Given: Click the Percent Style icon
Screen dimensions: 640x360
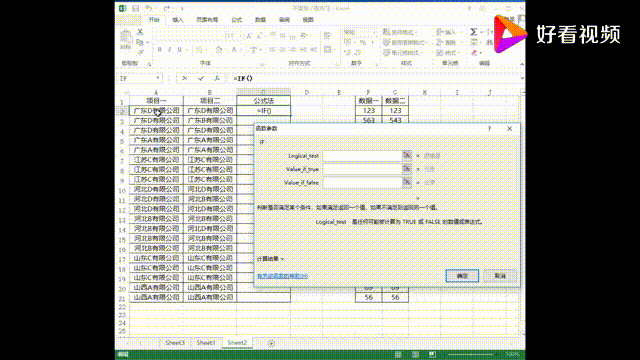Looking at the screenshot, I should pos(363,42).
